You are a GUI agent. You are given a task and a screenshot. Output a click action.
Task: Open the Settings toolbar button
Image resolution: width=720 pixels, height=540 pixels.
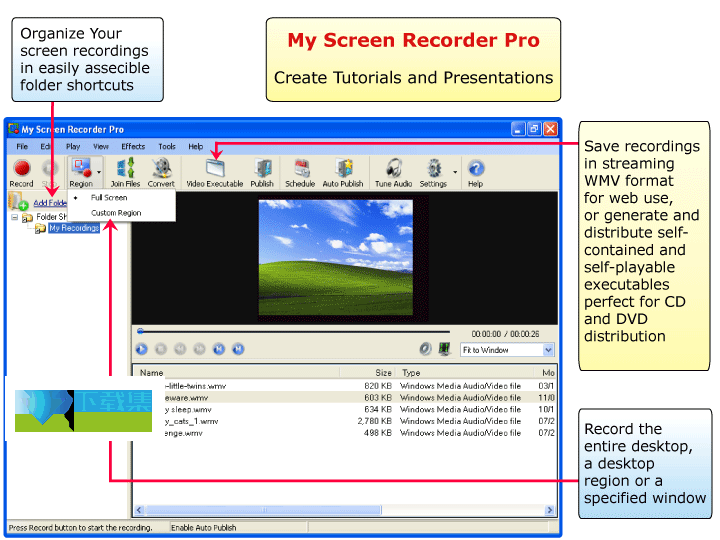433,173
